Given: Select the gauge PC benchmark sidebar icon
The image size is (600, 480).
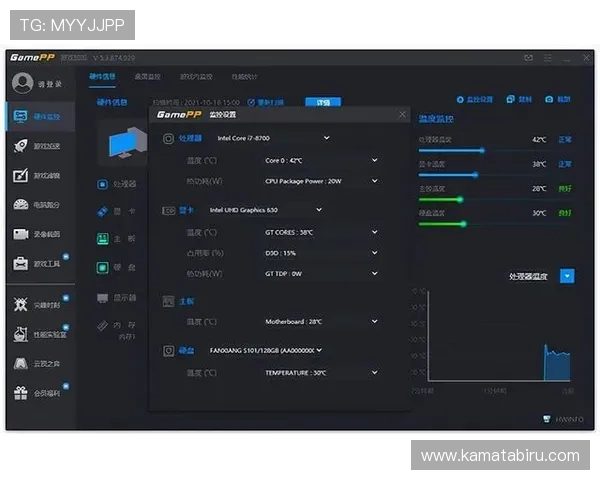Looking at the screenshot, I should coord(21,205).
